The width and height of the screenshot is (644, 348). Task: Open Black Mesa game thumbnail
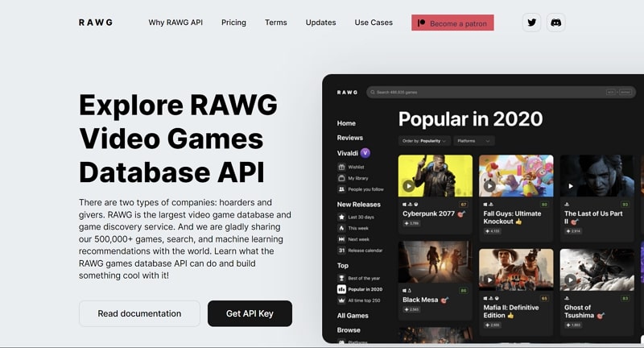coord(436,262)
